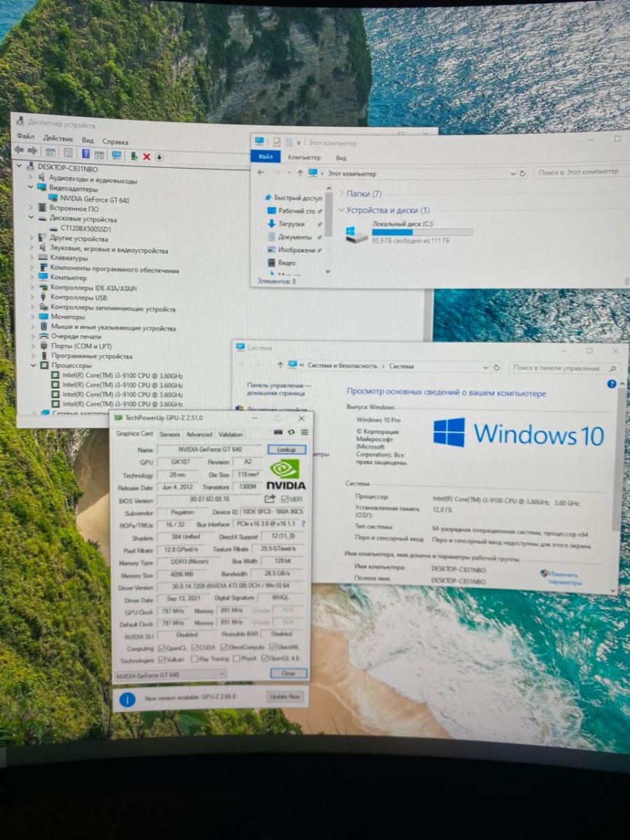Collapse the Видеоадаптеры tree node
The height and width of the screenshot is (840, 630).
tap(31, 188)
